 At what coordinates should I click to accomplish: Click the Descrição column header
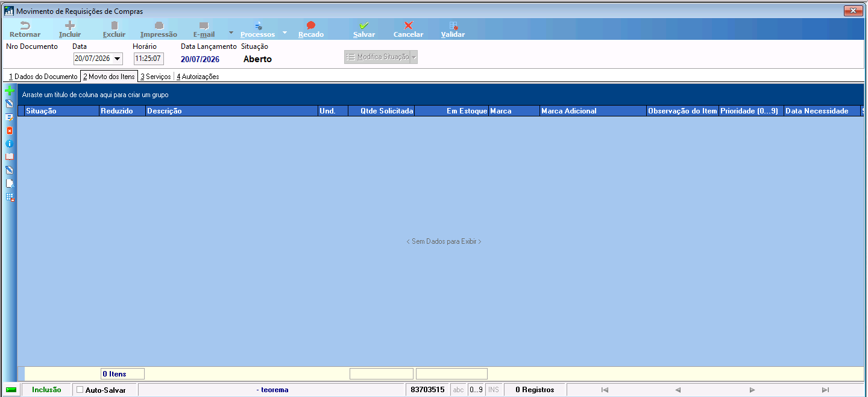[231, 111]
